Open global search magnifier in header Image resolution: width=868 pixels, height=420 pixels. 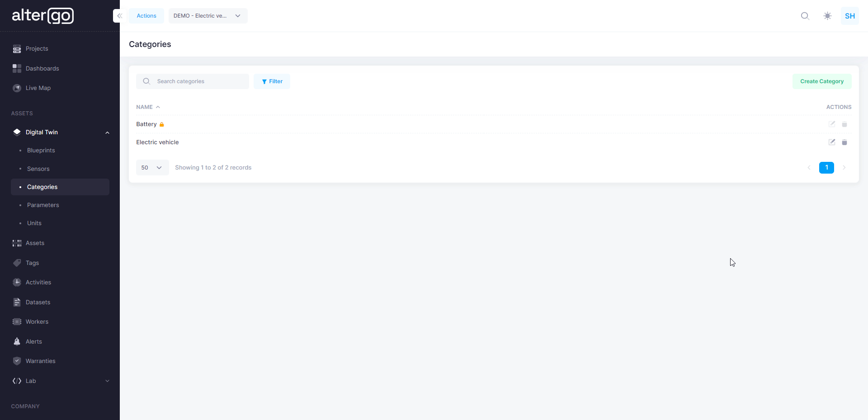[805, 16]
